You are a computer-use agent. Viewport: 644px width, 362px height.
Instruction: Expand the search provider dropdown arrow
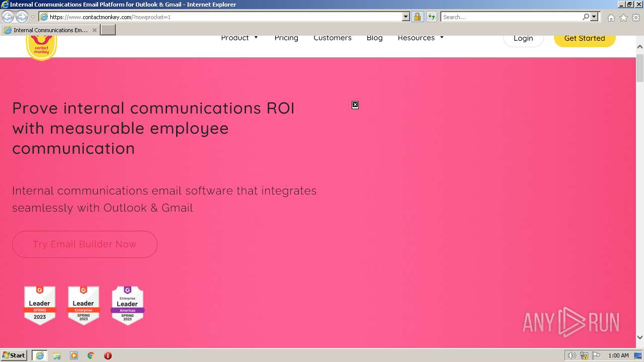(594, 17)
